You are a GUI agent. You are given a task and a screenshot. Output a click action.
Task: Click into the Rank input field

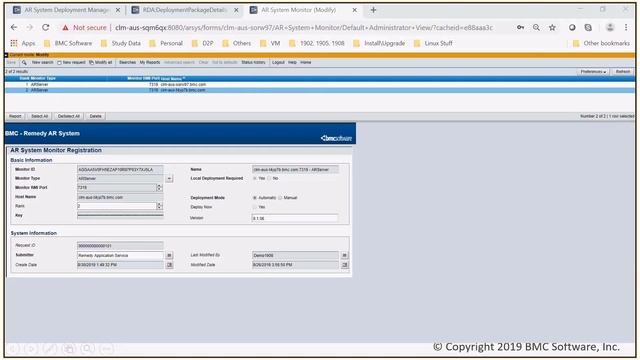[117, 206]
